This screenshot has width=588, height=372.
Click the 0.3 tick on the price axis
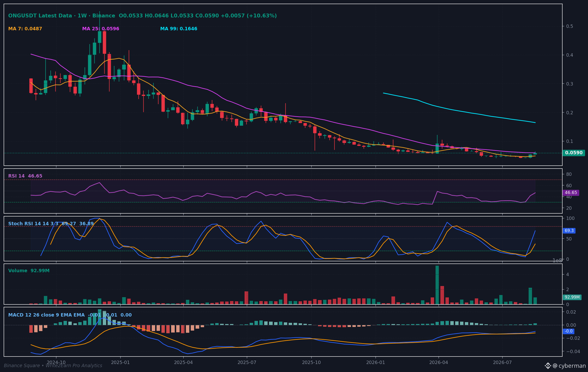570,84
